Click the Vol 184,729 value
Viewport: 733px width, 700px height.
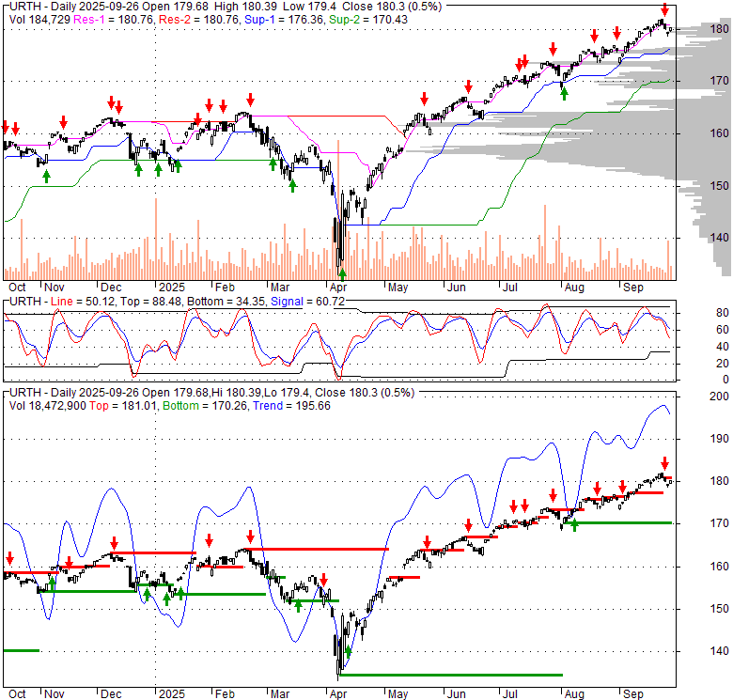39,20
